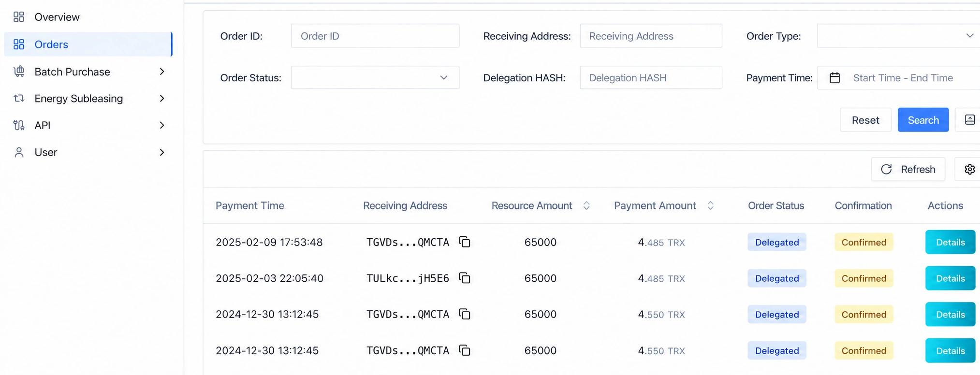Refresh the orders table
The width and height of the screenshot is (980, 375).
[x=908, y=169]
